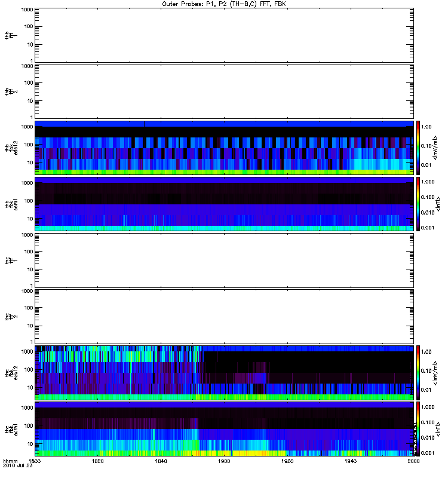This screenshot has width=448, height=478.
Task: Click the "1000" tick of the thc fbk edc12 panel
Action: 27,351
